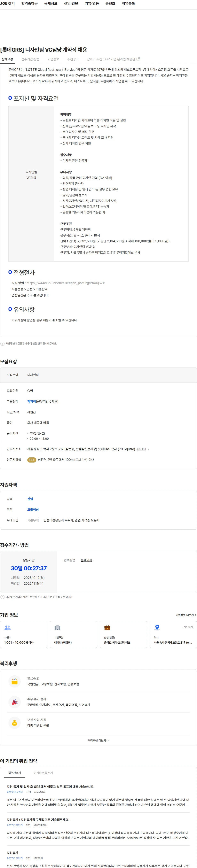The image size is (197, 868).
Task: Click the 삼전역 2번 출구 subway info
Action: (x=66, y=460)
